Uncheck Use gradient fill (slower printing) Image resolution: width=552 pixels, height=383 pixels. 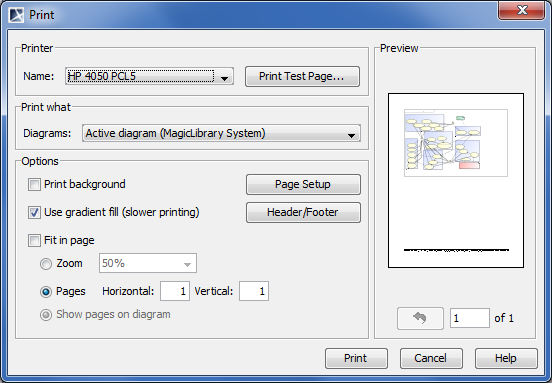pyautogui.click(x=34, y=213)
